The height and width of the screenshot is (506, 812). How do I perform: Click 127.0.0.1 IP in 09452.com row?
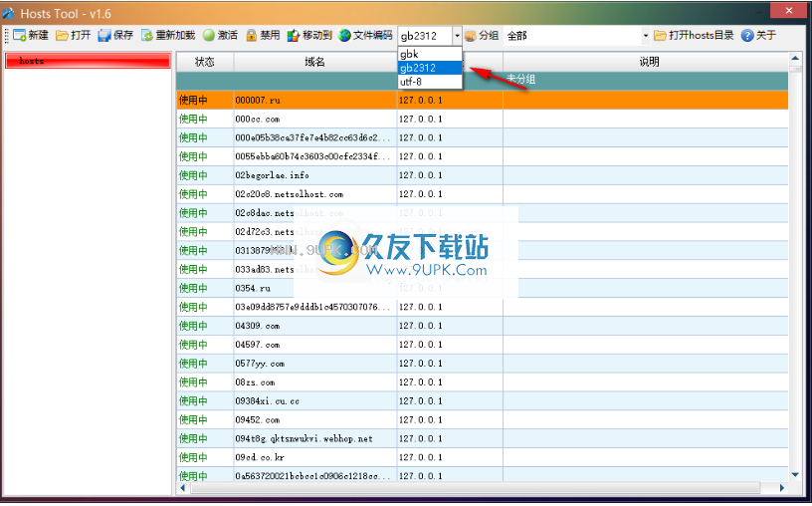pyautogui.click(x=421, y=420)
